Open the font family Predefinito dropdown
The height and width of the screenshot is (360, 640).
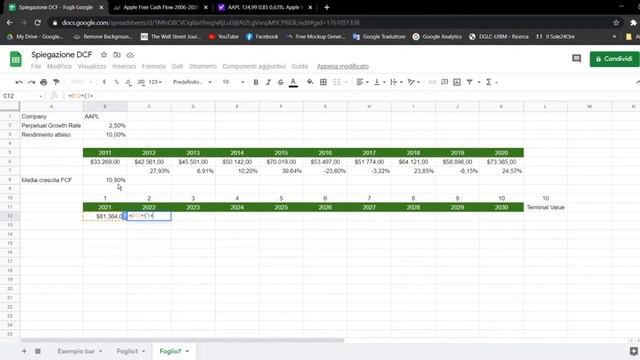tap(192, 82)
